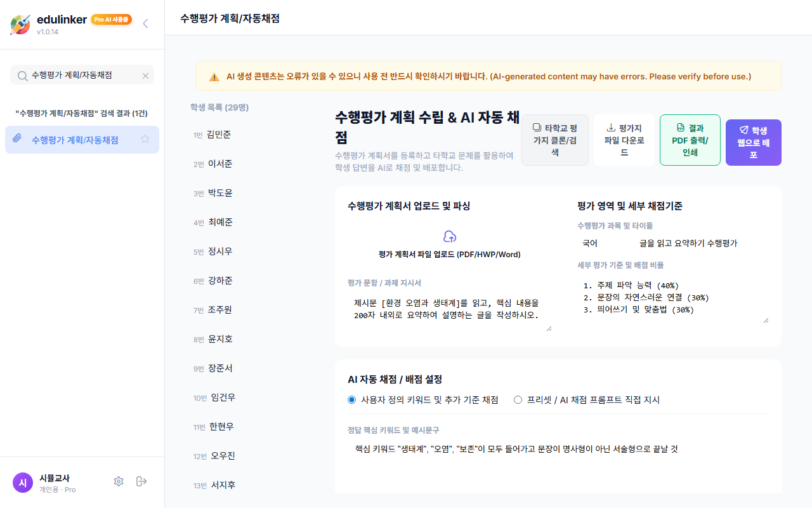Click the cloud upload icon
This screenshot has width=812, height=508.
point(450,237)
